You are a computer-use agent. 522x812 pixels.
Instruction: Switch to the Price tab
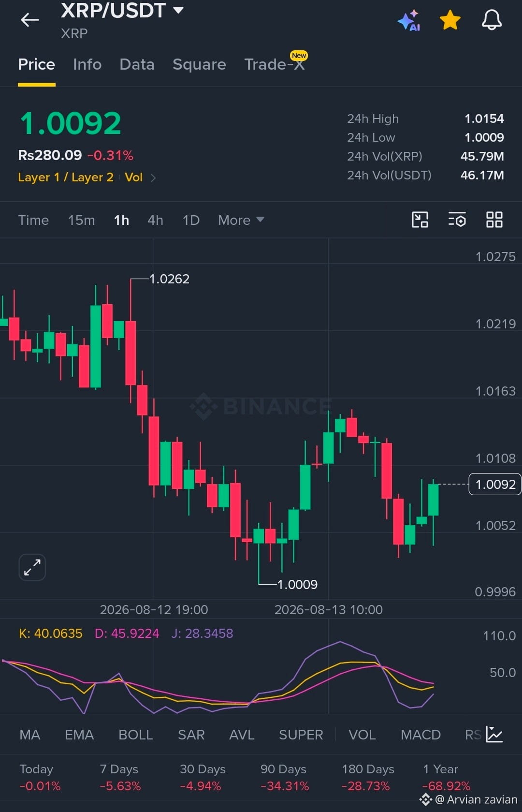[37, 64]
